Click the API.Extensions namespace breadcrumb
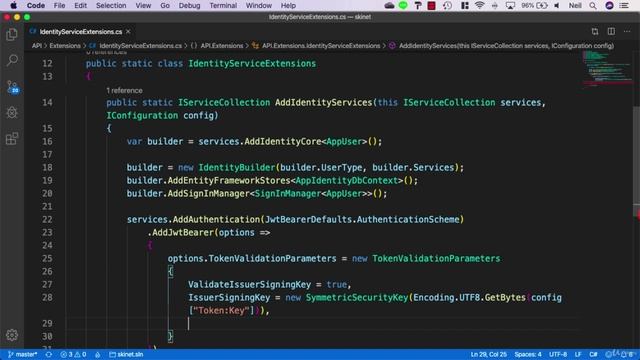Viewport: 640px width, 360px height. [222, 46]
